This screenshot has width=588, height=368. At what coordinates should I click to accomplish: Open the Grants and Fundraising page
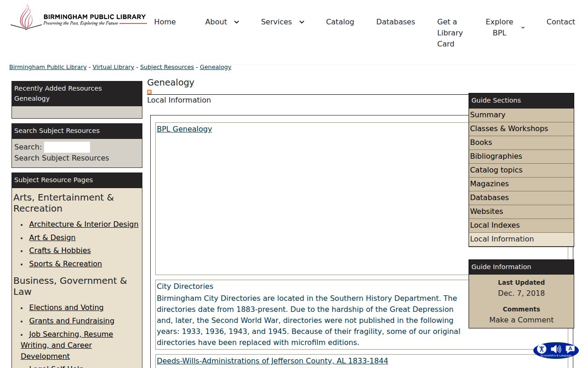(72, 321)
